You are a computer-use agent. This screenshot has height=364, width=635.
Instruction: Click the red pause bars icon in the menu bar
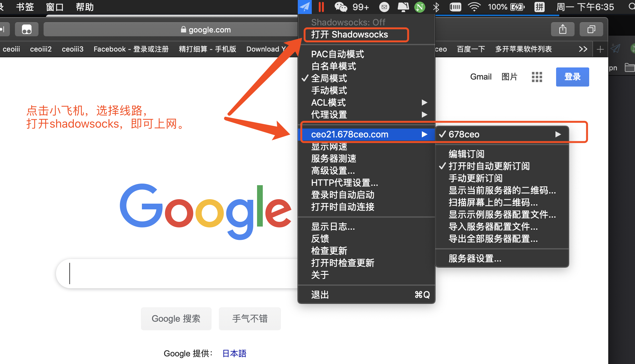[x=321, y=7]
